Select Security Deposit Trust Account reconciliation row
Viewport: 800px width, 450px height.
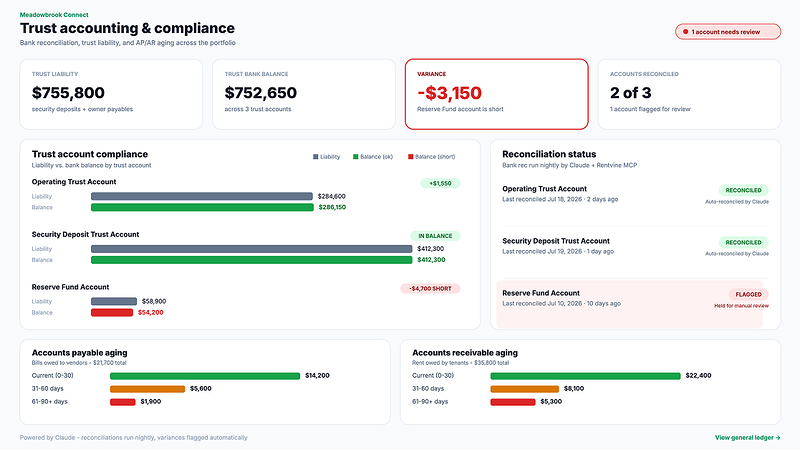(635, 246)
